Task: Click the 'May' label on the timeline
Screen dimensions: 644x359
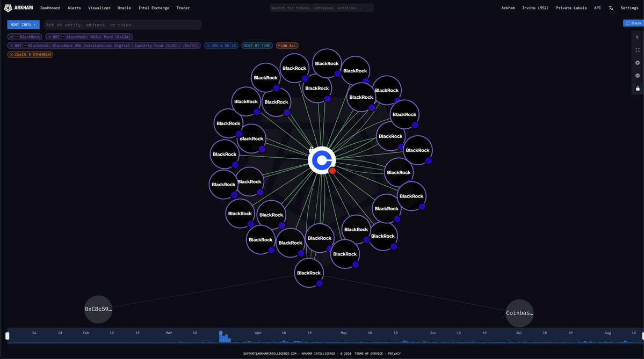Action: pyautogui.click(x=344, y=333)
